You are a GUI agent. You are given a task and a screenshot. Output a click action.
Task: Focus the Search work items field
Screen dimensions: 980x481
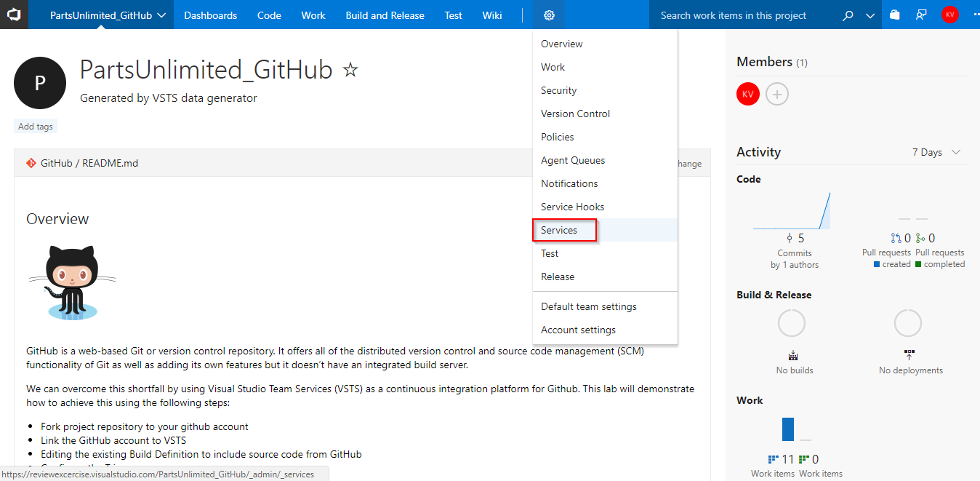[742, 15]
